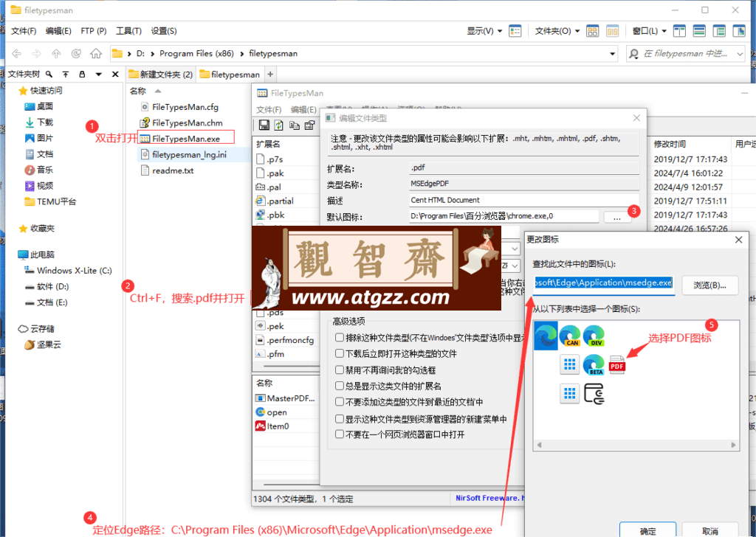Expand the address bar path dropdown
The height and width of the screenshot is (537, 756).
click(x=612, y=53)
